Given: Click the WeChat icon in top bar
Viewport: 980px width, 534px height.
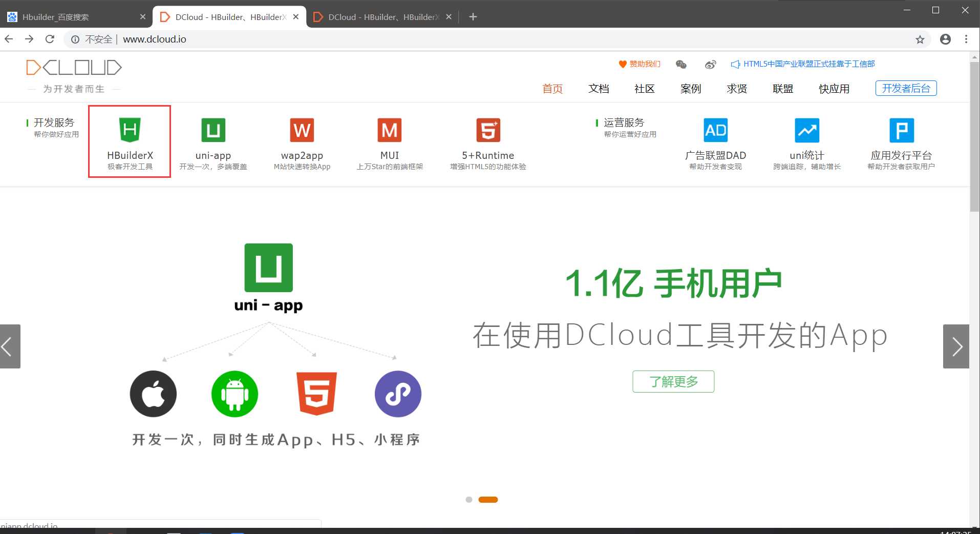Looking at the screenshot, I should (681, 64).
